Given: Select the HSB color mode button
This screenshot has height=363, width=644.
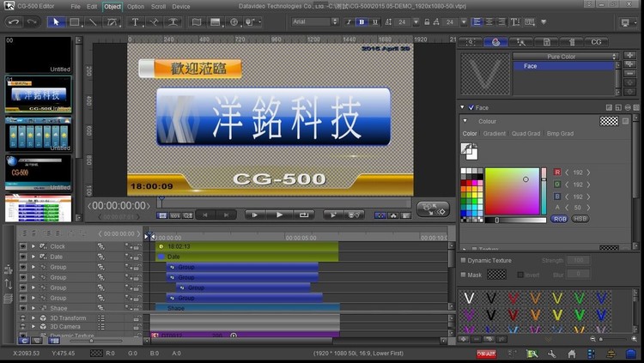Looking at the screenshot, I should click(x=580, y=219).
